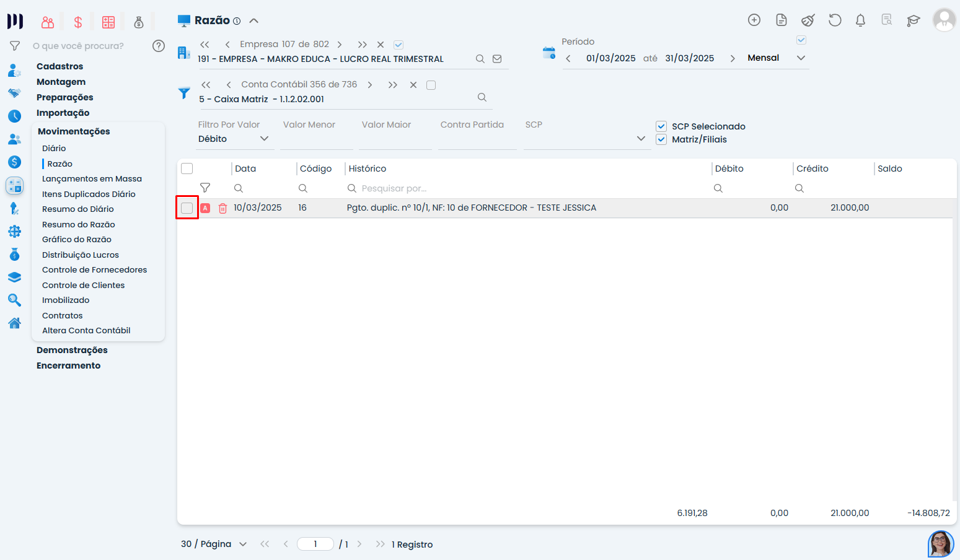960x560 pixels.
Task: Select all rows with header checkbox
Action: coord(187,168)
